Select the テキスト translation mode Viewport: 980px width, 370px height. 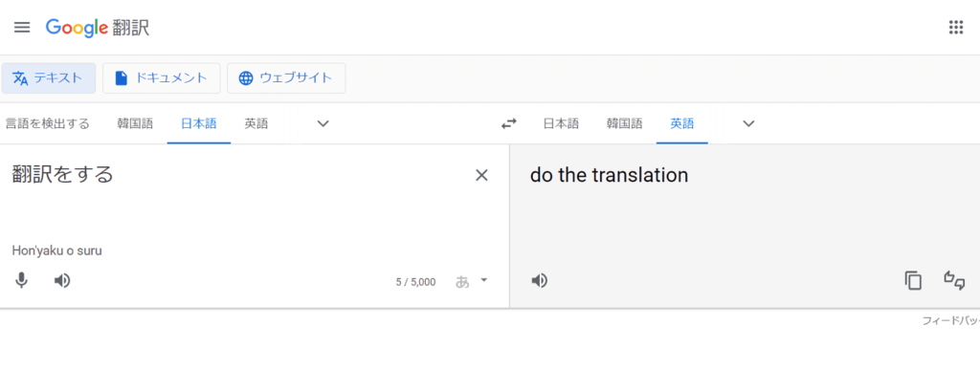[x=49, y=78]
